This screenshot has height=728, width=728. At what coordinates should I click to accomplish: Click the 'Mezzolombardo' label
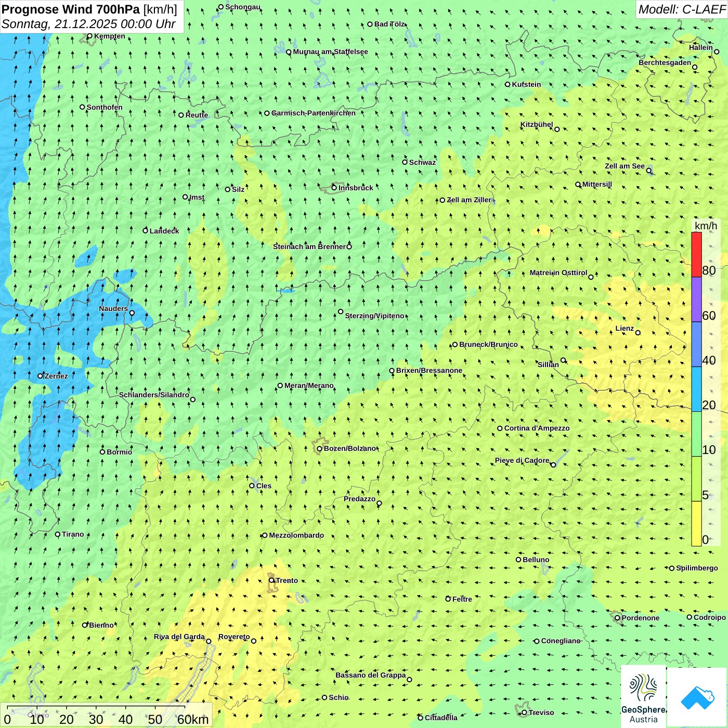pos(296,535)
